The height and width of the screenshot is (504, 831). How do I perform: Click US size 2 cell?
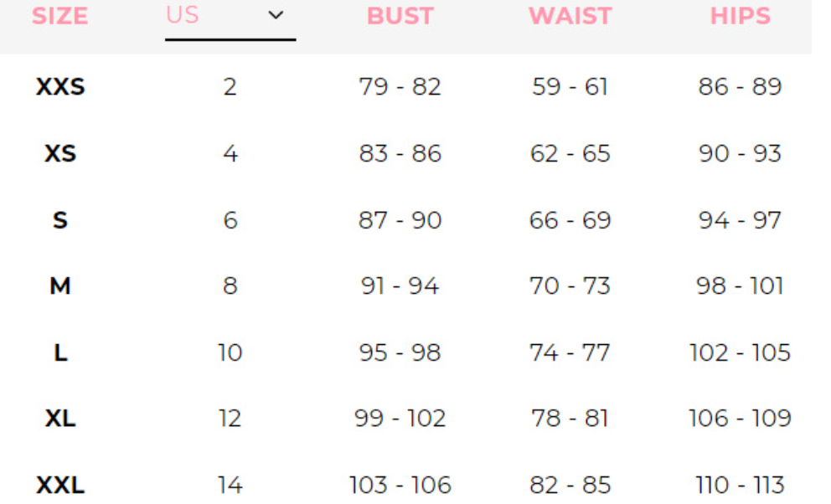[230, 87]
